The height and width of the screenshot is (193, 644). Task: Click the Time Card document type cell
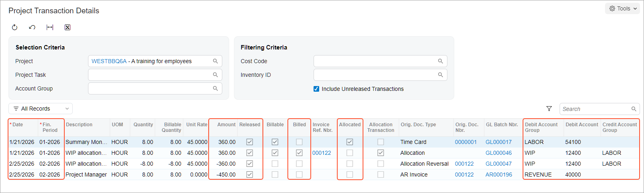[x=426, y=142]
